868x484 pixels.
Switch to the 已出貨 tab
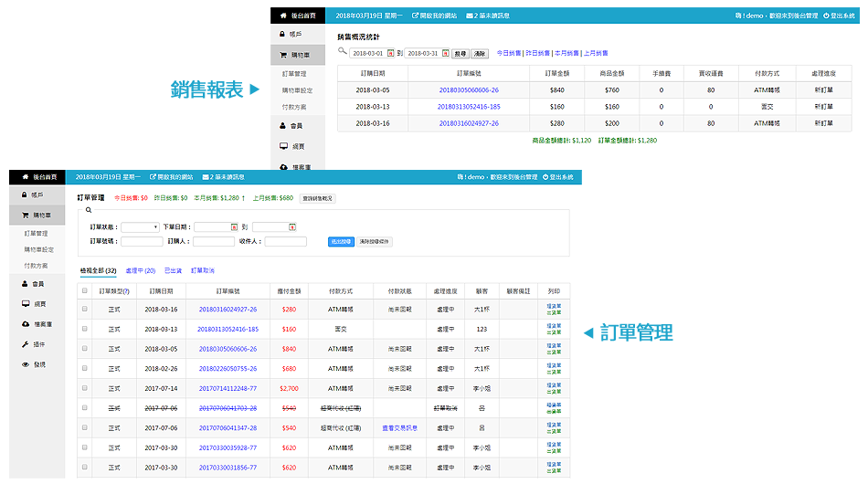173,270
